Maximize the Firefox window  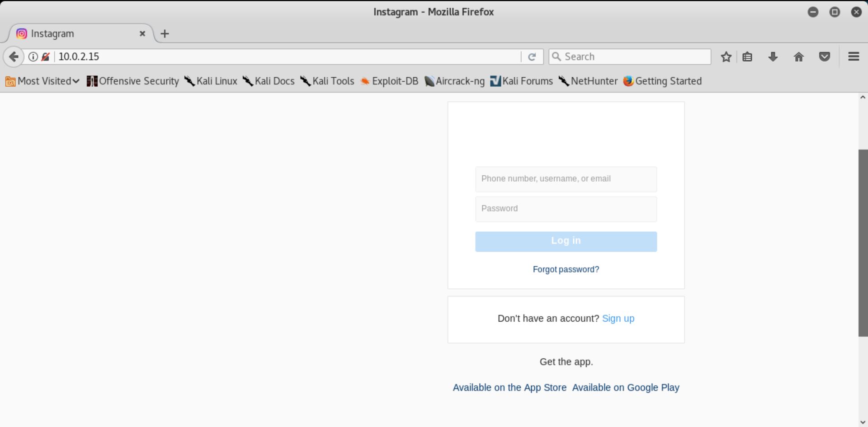pos(835,12)
